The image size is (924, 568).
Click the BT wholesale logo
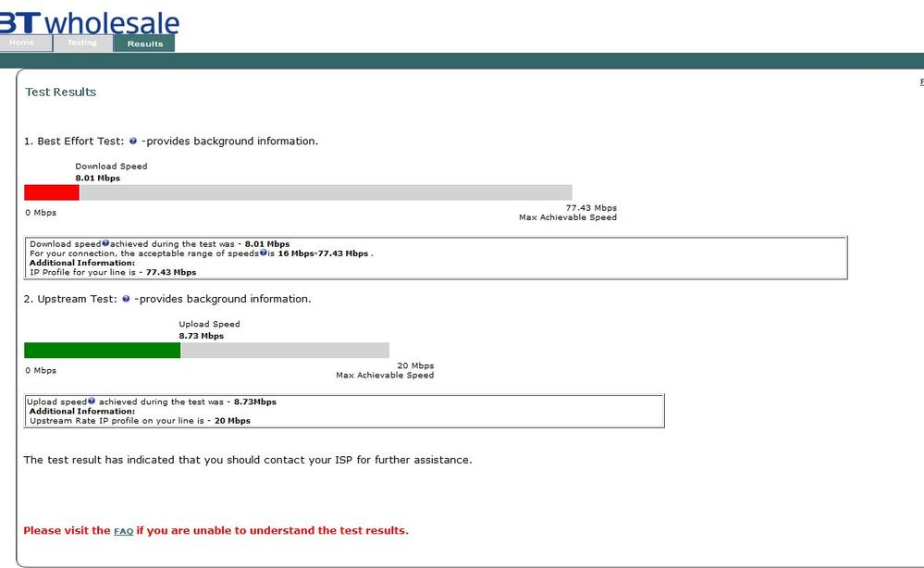point(90,22)
